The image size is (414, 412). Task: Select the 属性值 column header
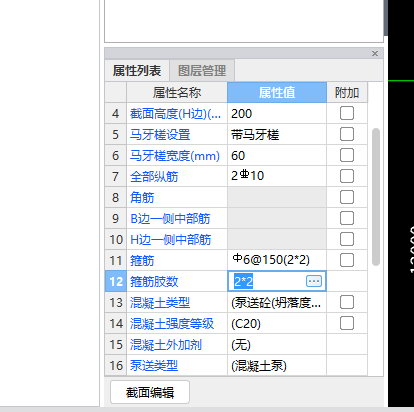pyautogui.click(x=277, y=92)
